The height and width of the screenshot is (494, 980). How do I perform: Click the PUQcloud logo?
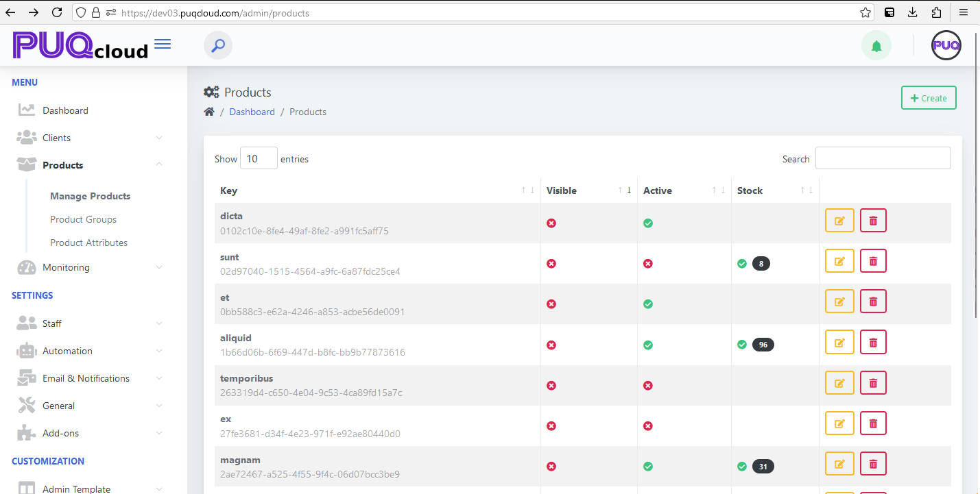(80, 46)
